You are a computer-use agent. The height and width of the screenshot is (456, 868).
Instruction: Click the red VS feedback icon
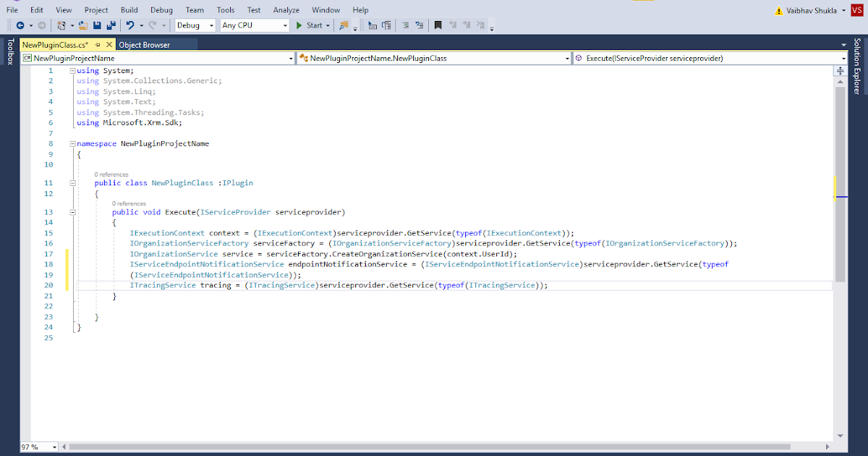[858, 10]
